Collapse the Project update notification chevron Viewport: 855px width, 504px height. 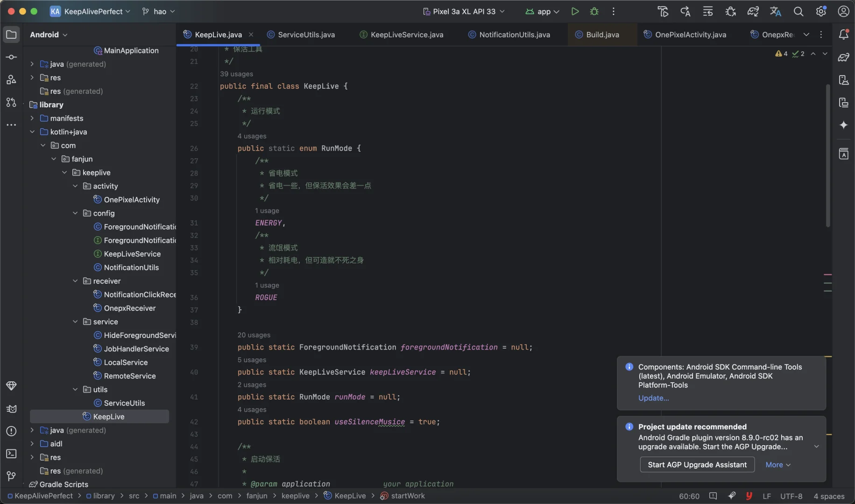[x=816, y=447]
